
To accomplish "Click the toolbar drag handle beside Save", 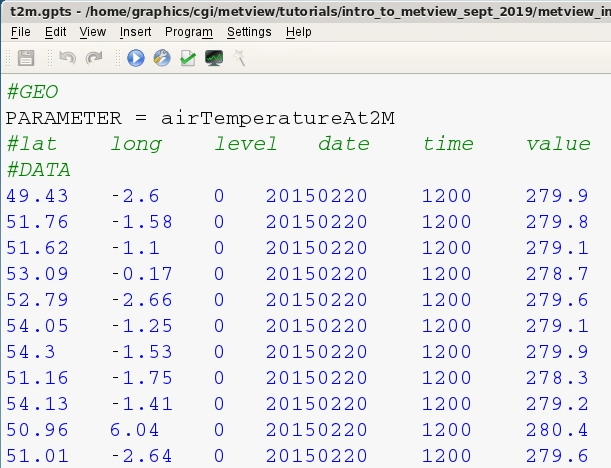I will point(9,58).
